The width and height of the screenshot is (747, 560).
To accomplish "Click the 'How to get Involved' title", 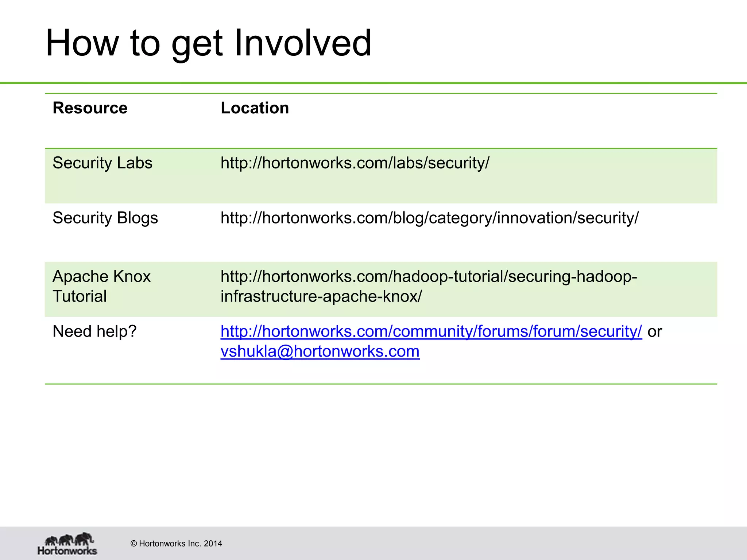I will point(209,44).
